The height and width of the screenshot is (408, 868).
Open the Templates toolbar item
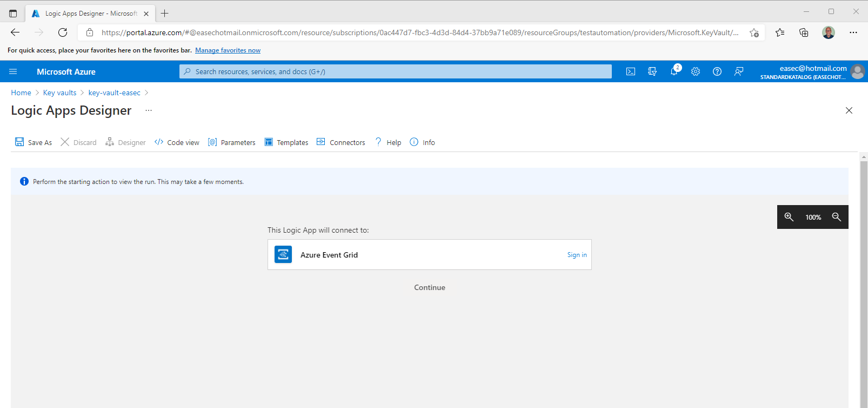coord(286,142)
